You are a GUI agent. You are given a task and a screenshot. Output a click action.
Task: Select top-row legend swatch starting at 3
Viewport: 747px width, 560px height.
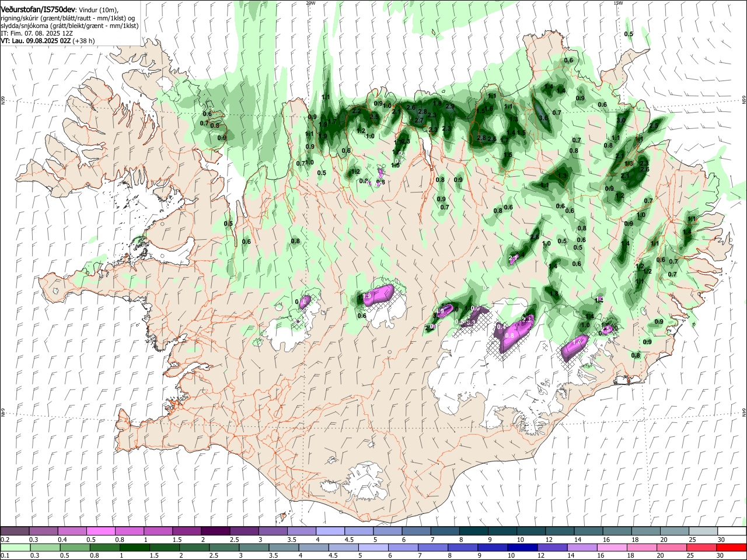point(273,531)
